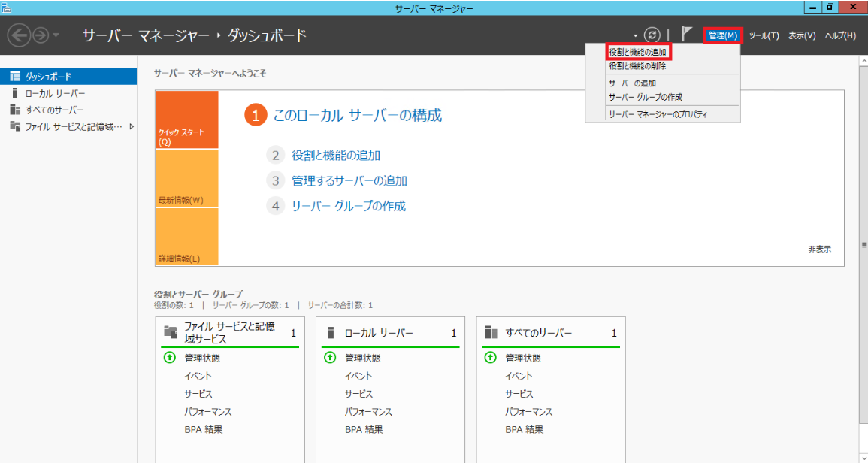Open the ツール(T) menu
This screenshot has width=868, height=463.
point(764,35)
